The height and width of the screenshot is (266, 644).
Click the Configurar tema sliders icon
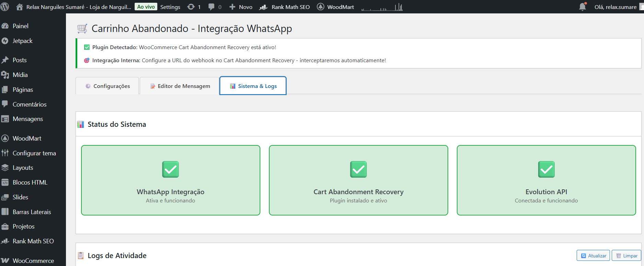[x=5, y=153]
